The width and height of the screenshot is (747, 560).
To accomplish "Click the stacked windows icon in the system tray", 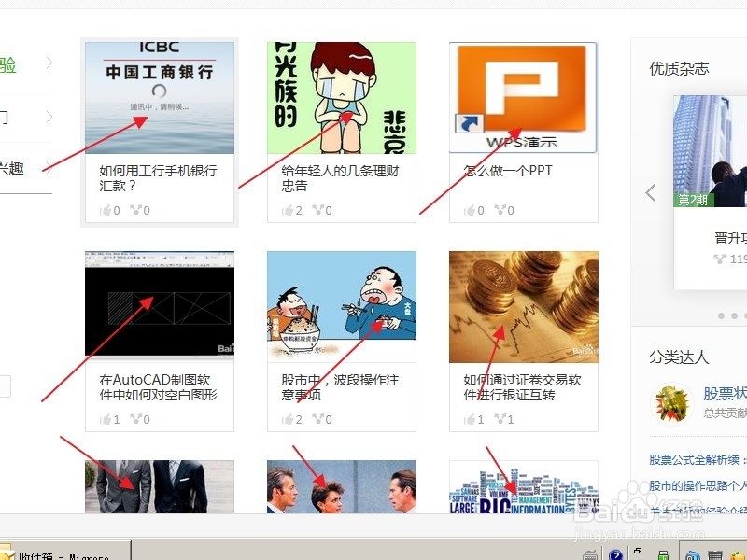I will 638,549.
